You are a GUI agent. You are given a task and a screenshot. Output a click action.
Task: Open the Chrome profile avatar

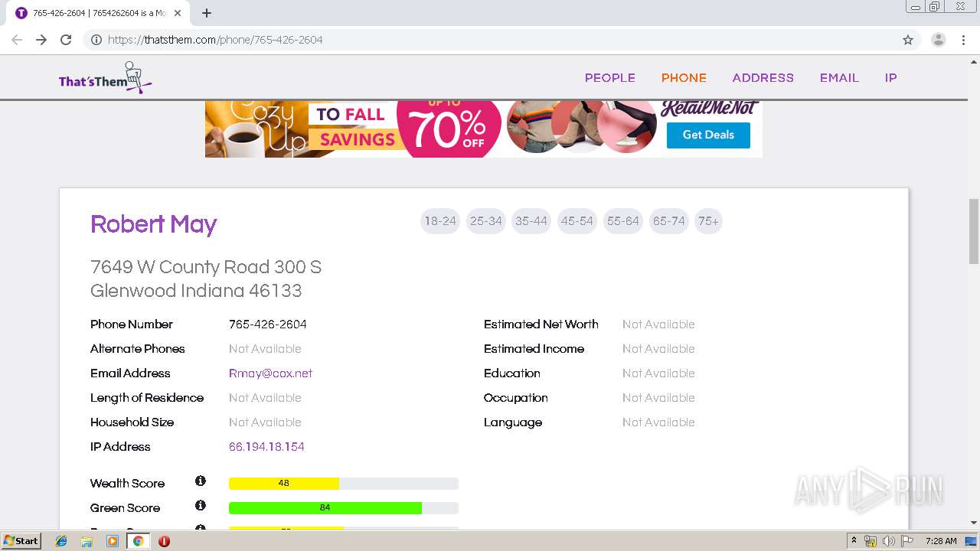(939, 40)
